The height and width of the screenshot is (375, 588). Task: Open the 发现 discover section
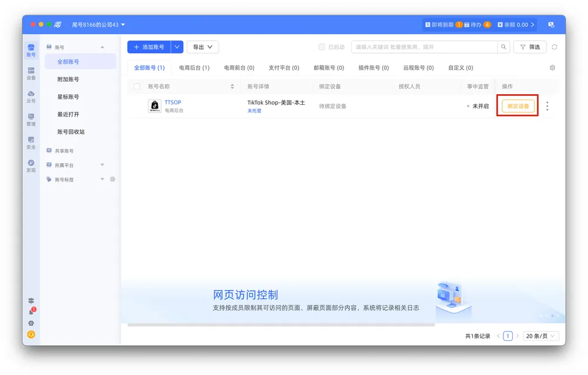pyautogui.click(x=31, y=166)
